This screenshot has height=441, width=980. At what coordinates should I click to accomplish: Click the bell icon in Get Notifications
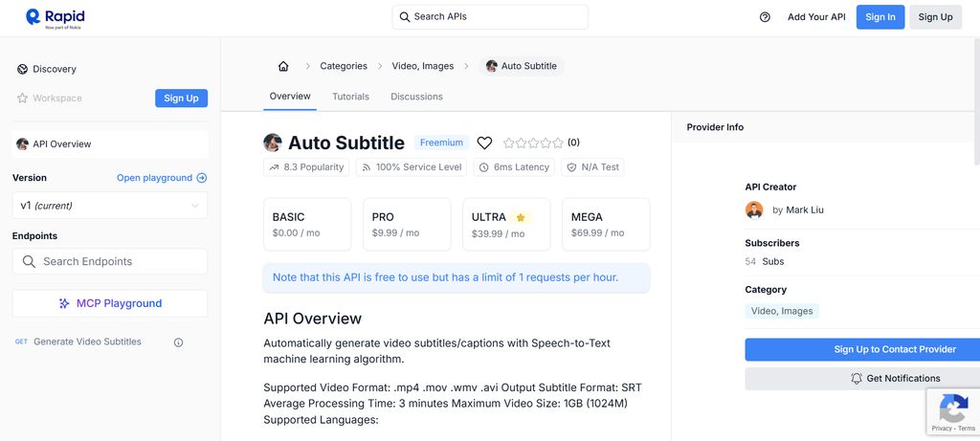857,379
